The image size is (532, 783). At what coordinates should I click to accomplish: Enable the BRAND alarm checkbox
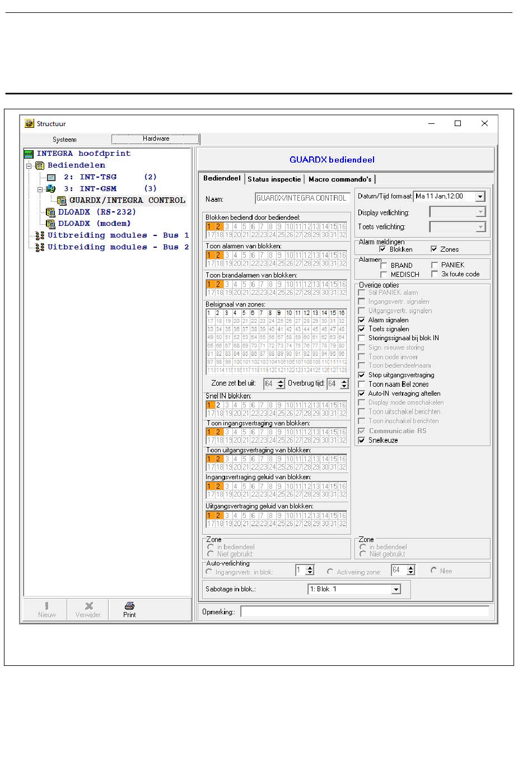(x=384, y=266)
